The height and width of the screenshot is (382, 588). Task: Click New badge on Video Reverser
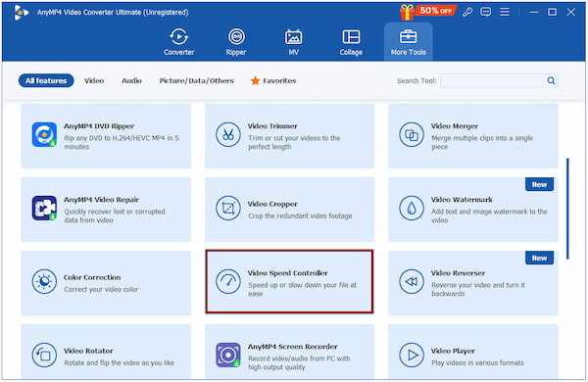[539, 258]
